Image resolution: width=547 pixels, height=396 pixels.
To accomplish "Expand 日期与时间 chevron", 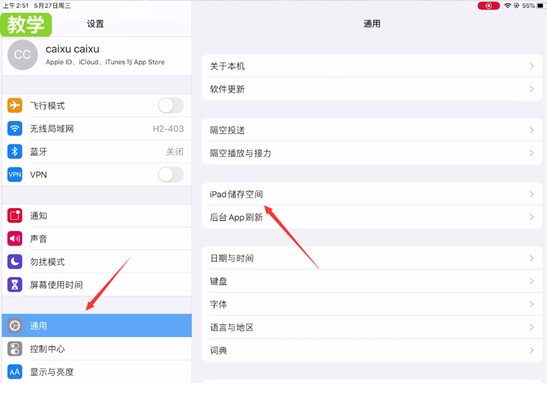I will (532, 258).
